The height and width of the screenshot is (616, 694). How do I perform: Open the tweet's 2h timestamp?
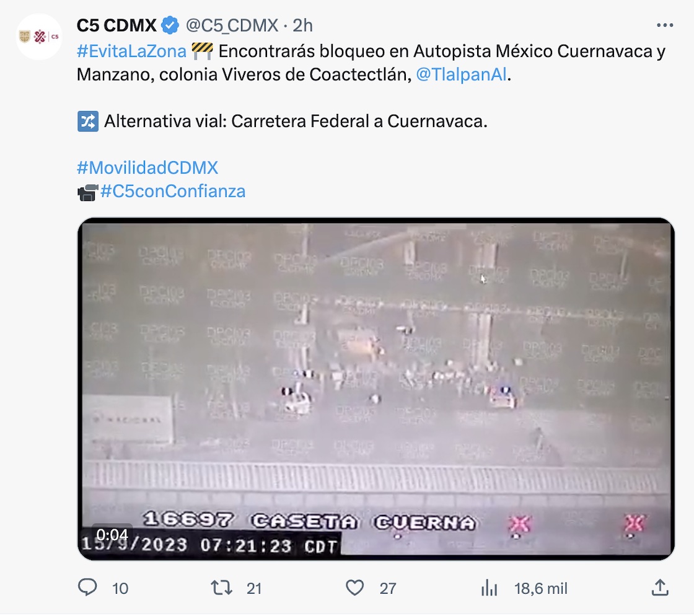pos(303,25)
